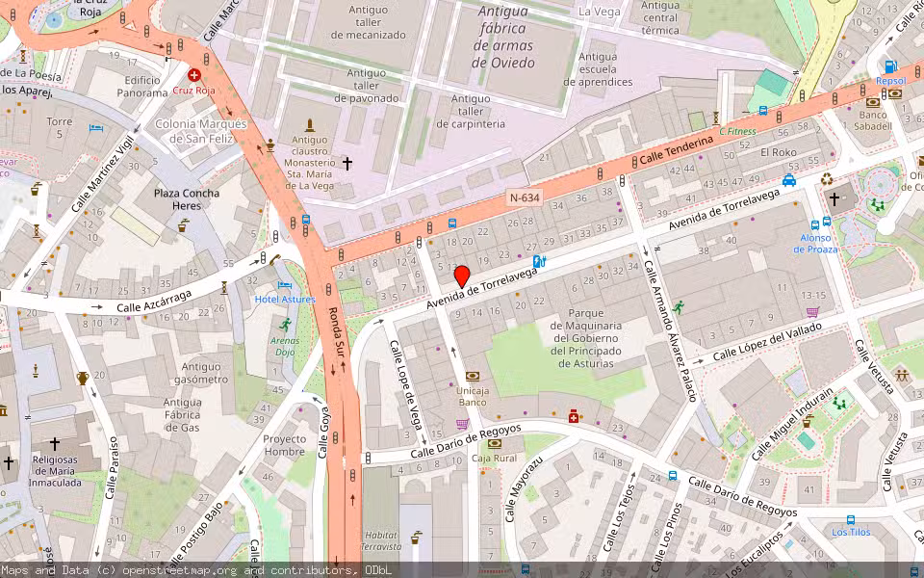Screen dimensions: 924x578
Task: Click the Antigua fábrica de armas de Oviedo label
Action: coord(503,37)
